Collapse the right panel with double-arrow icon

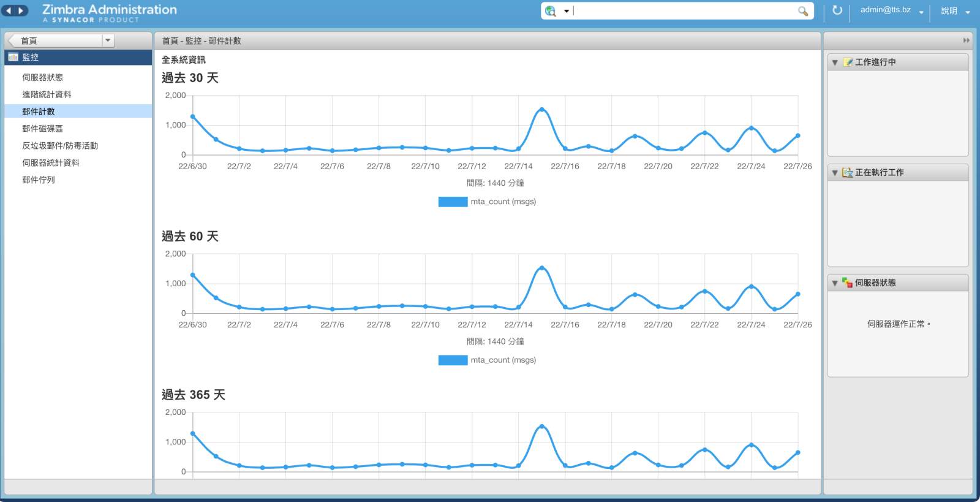tap(966, 40)
